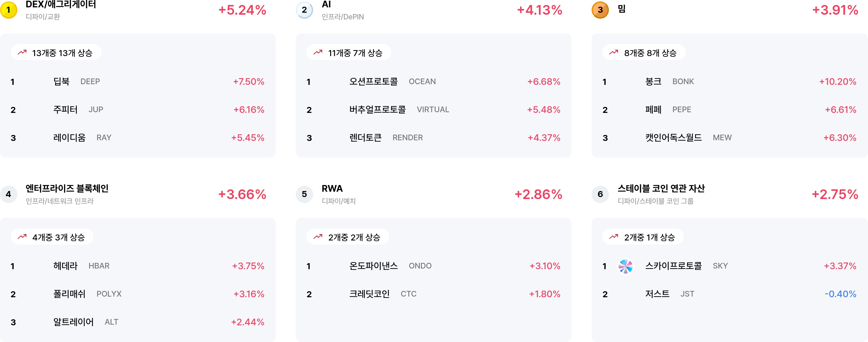
Task: Click the 스테이블 코인 연관 자산 title
Action: coord(661,188)
